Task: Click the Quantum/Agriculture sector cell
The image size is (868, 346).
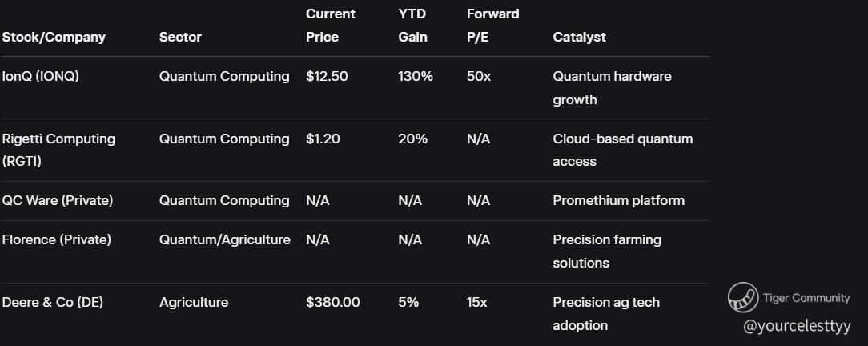Action: pos(225,239)
